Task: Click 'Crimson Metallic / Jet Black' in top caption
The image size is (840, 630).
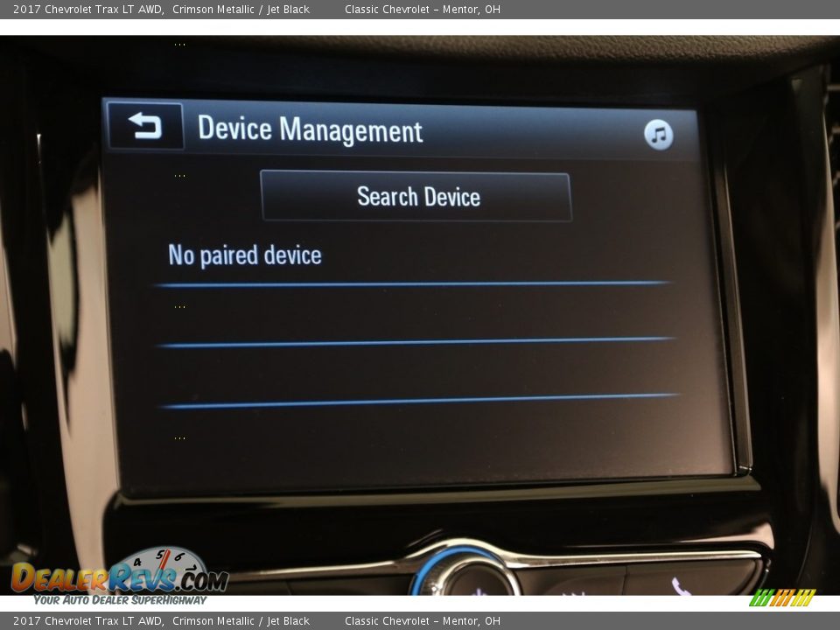Action: pyautogui.click(x=241, y=10)
